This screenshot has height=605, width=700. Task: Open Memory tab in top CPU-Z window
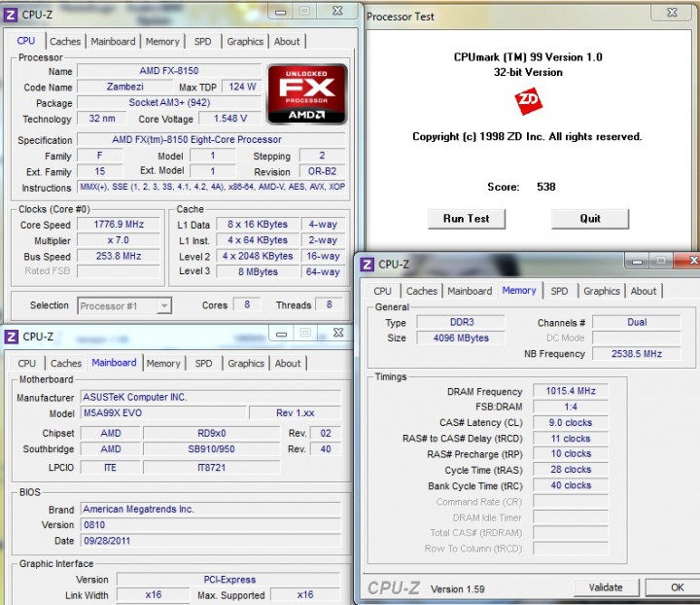point(162,42)
